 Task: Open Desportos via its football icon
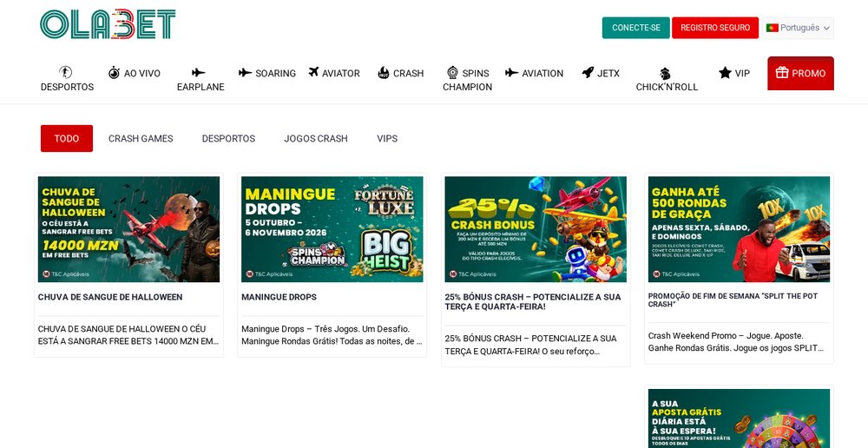tap(65, 73)
